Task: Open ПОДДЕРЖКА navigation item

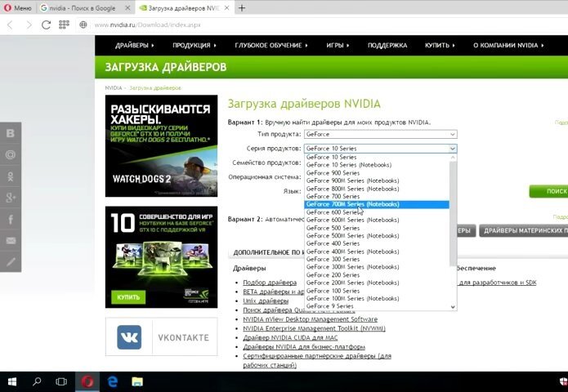Action: (x=387, y=45)
